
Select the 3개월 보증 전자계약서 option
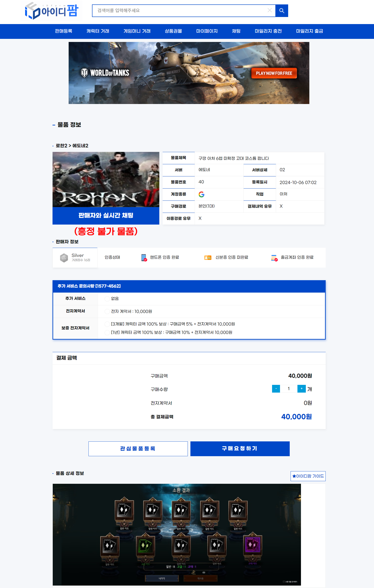(x=107, y=324)
